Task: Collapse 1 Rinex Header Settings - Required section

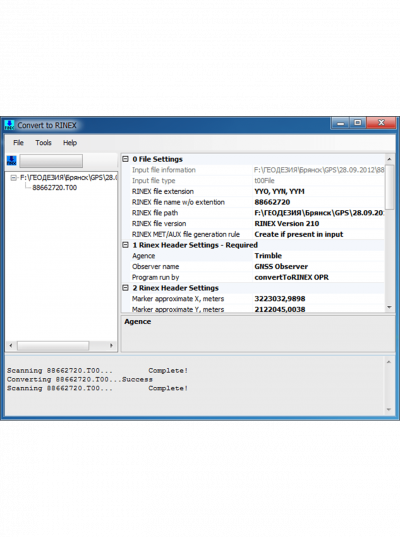Action: 126,245
